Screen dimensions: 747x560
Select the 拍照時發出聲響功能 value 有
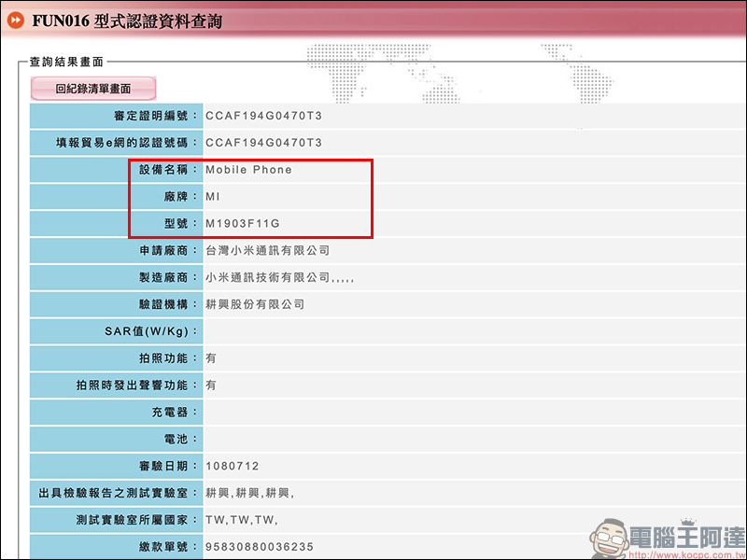(x=211, y=385)
